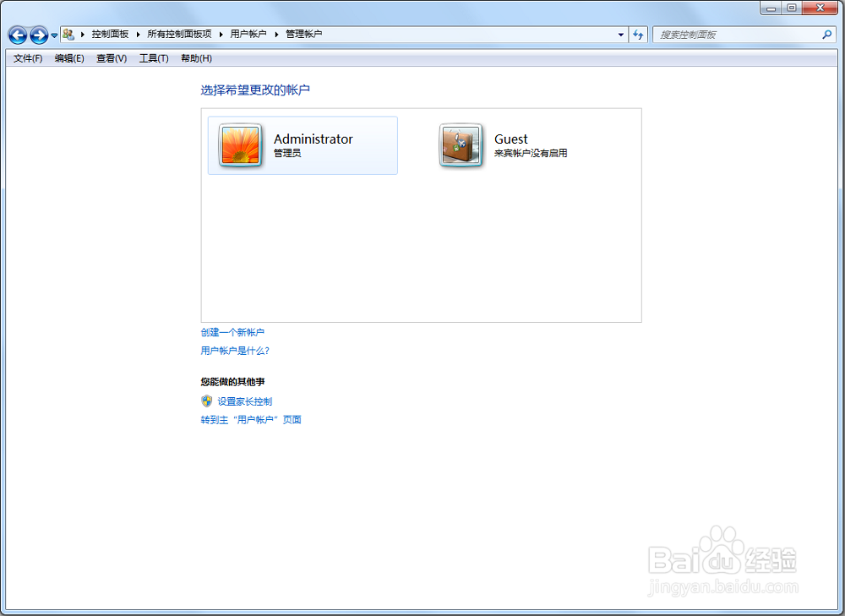Open the 工具 menu
The image size is (845, 616).
[154, 58]
